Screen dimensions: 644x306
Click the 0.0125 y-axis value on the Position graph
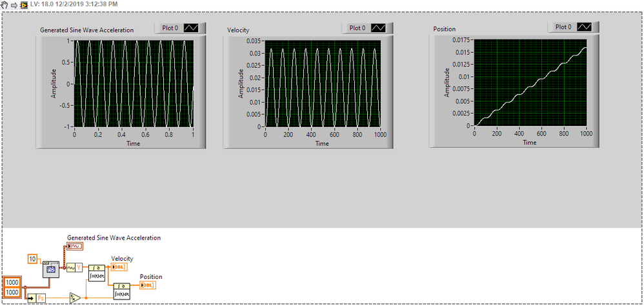pos(461,65)
